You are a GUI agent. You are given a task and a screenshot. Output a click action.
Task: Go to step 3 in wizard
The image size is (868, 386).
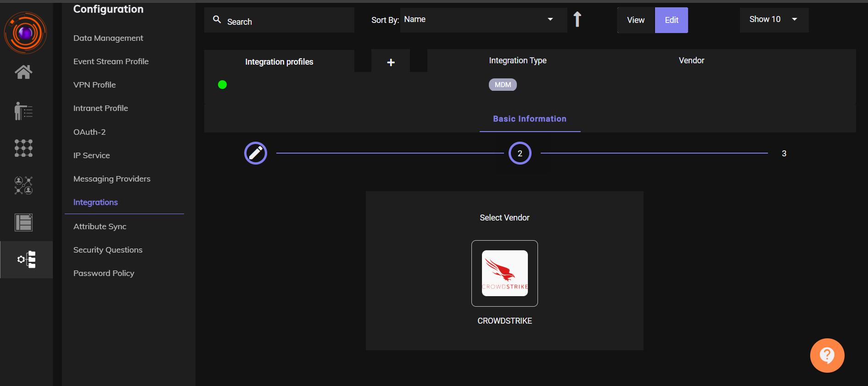[x=784, y=153]
